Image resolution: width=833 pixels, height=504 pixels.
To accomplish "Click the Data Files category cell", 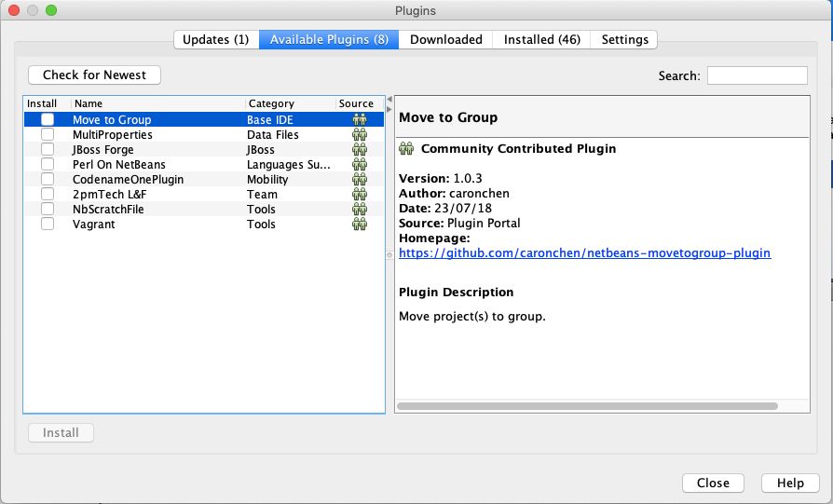I will pyautogui.click(x=272, y=135).
